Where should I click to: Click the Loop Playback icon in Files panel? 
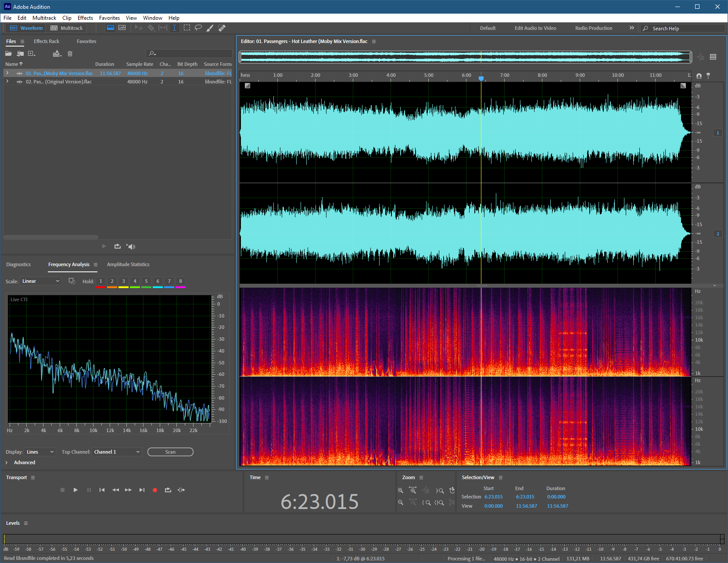click(117, 246)
